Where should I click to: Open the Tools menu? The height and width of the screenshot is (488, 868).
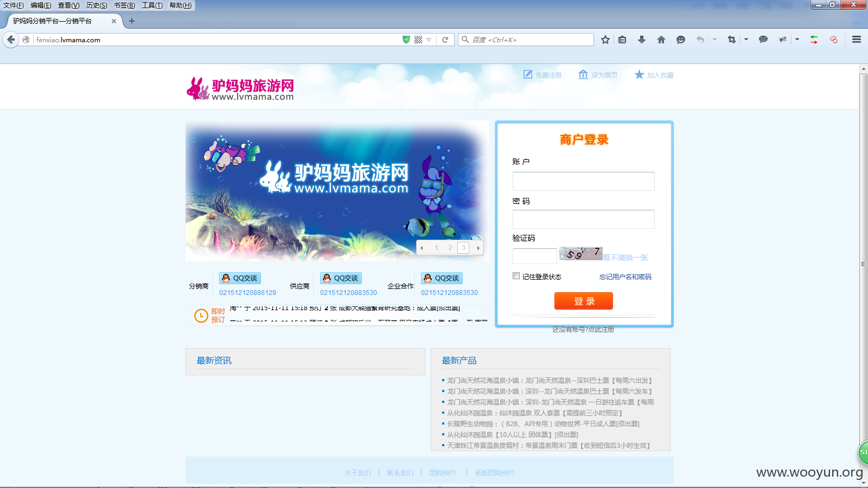(152, 5)
